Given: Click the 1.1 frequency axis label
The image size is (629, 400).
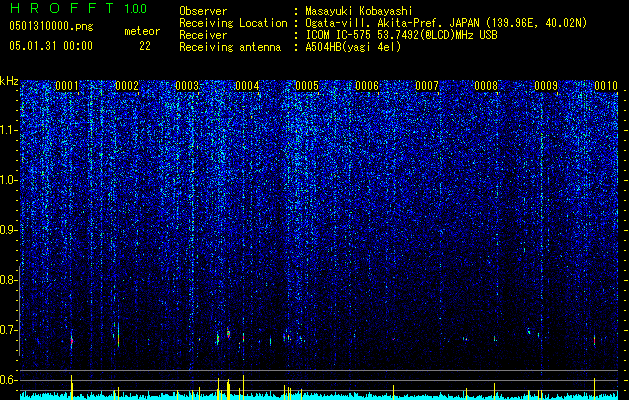Looking at the screenshot, I should coord(8,130).
